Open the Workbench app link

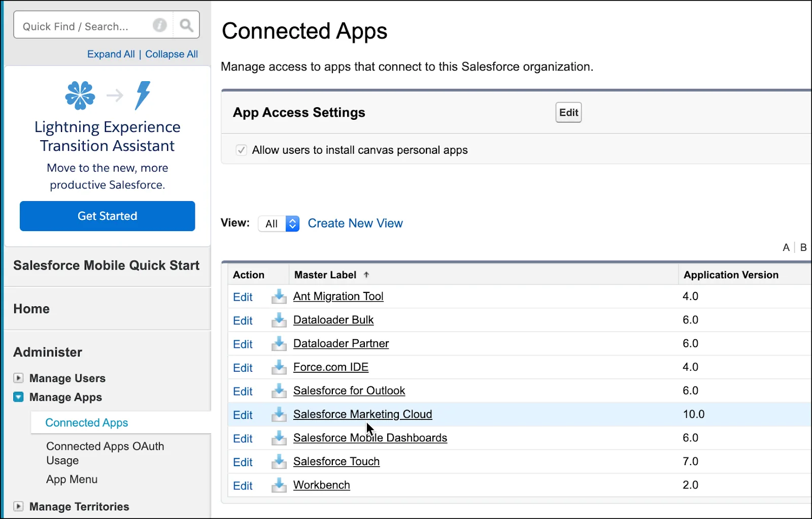pyautogui.click(x=322, y=485)
